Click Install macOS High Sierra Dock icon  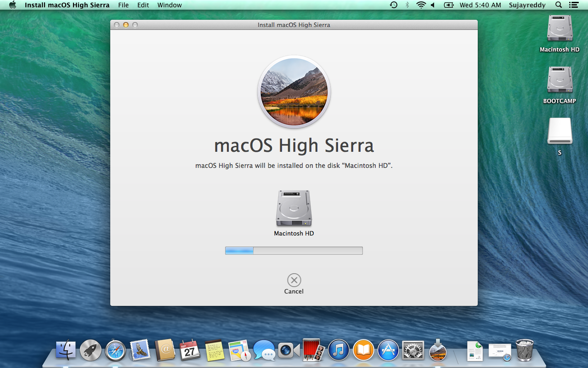(x=438, y=351)
